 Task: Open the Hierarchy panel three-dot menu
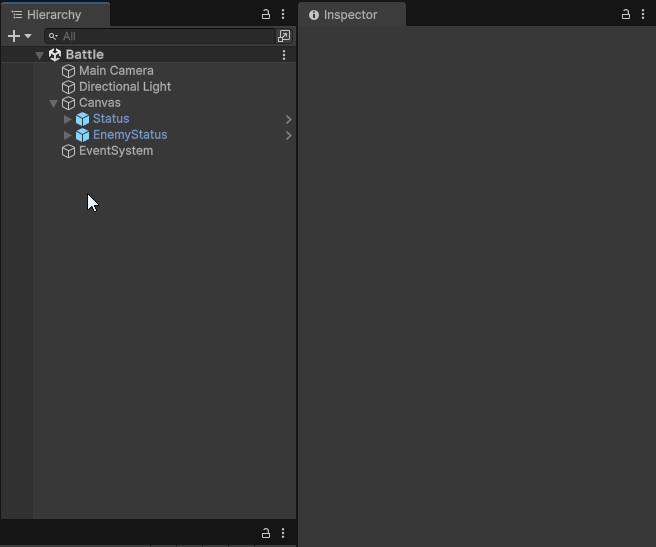tap(283, 15)
